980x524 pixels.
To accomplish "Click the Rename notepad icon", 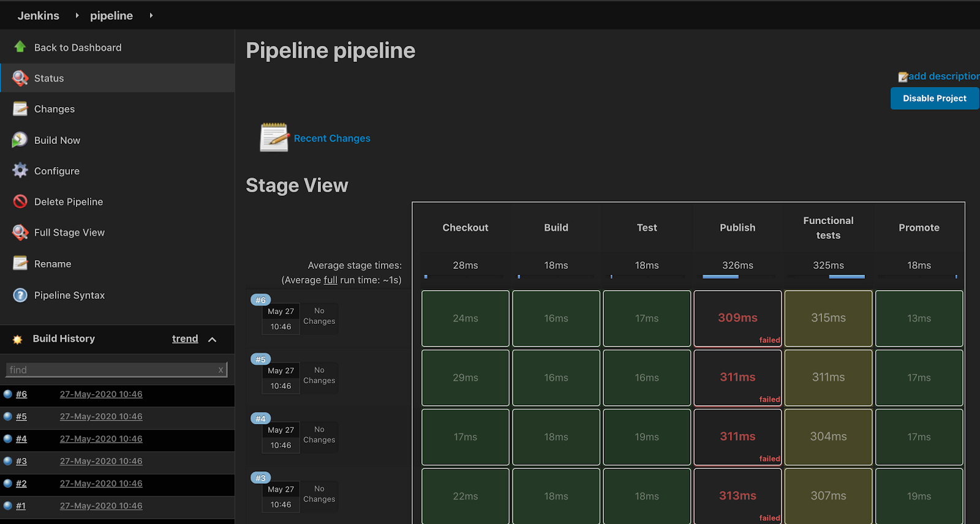I will point(20,263).
